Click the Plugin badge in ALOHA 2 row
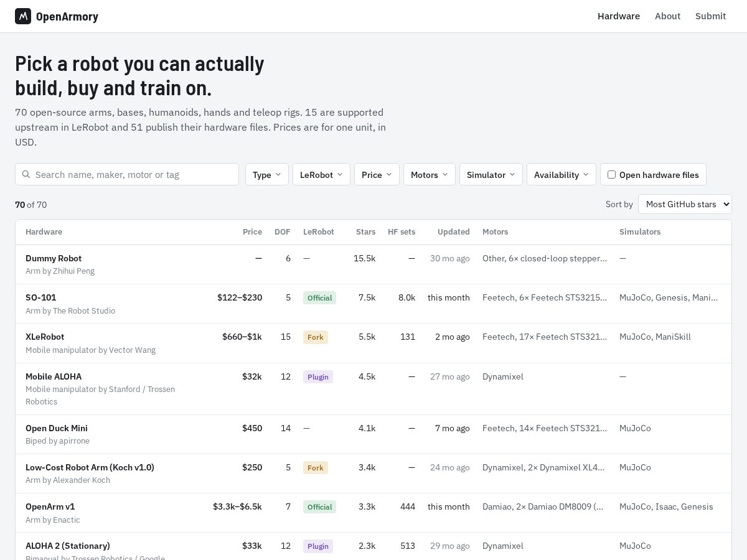Screen dimensions: 747x560 click(318, 546)
